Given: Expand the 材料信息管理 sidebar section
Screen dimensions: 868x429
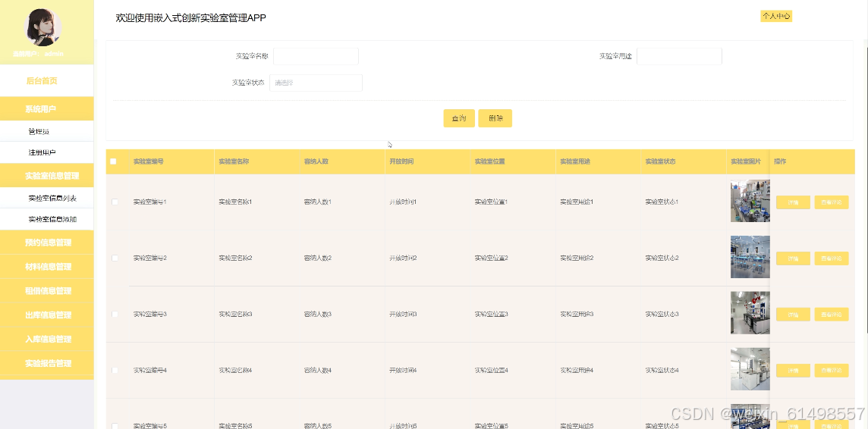Looking at the screenshot, I should [x=47, y=267].
